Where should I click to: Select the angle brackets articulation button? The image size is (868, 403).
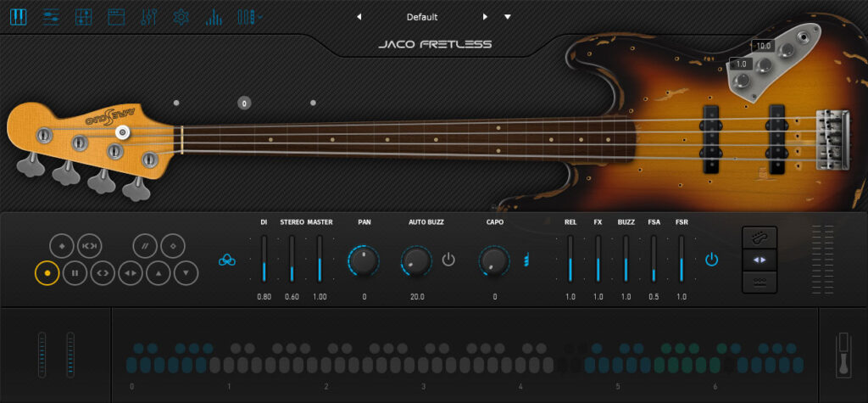pyautogui.click(x=103, y=272)
